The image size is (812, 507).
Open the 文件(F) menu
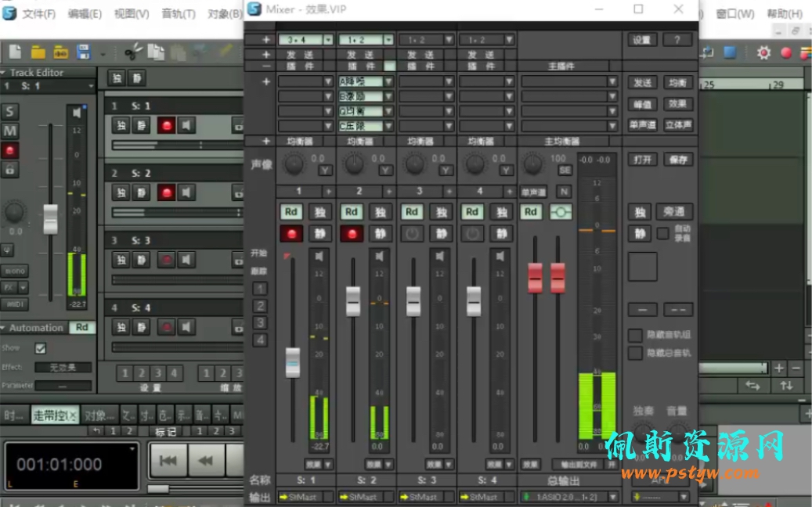pyautogui.click(x=38, y=13)
